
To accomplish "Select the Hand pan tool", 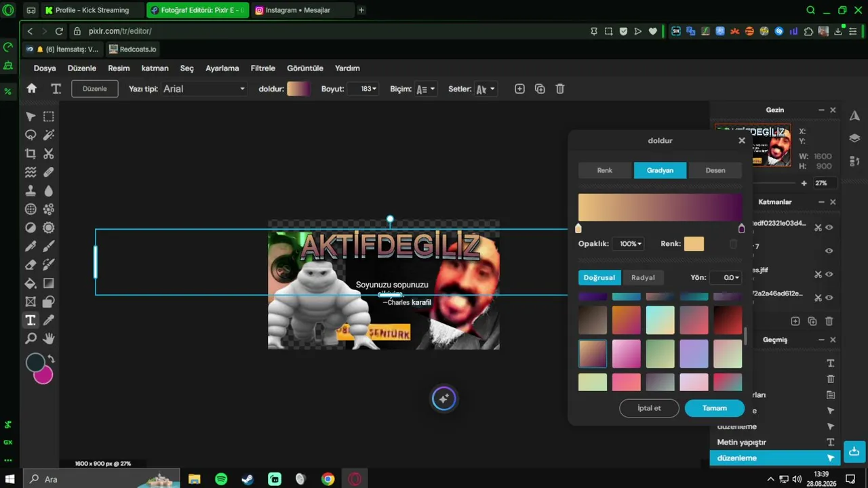I will [49, 339].
